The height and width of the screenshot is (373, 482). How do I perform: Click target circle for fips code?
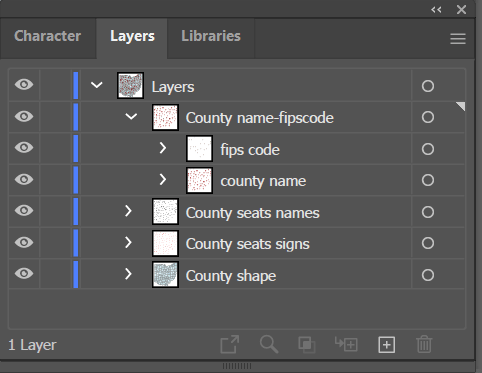coord(428,149)
